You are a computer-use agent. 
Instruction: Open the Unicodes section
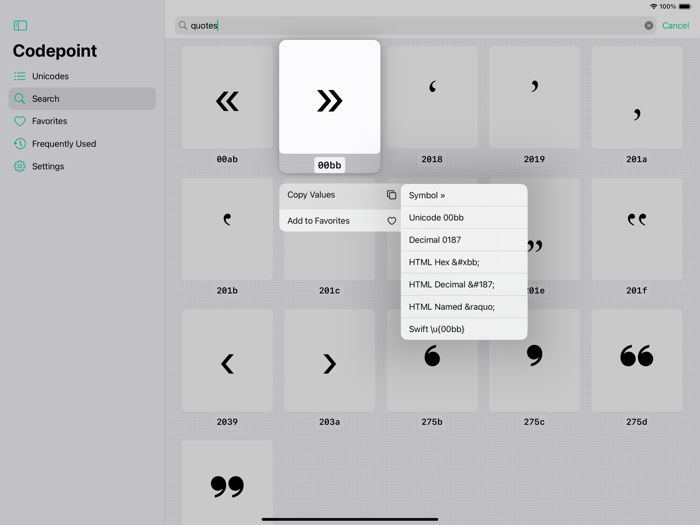click(x=82, y=76)
